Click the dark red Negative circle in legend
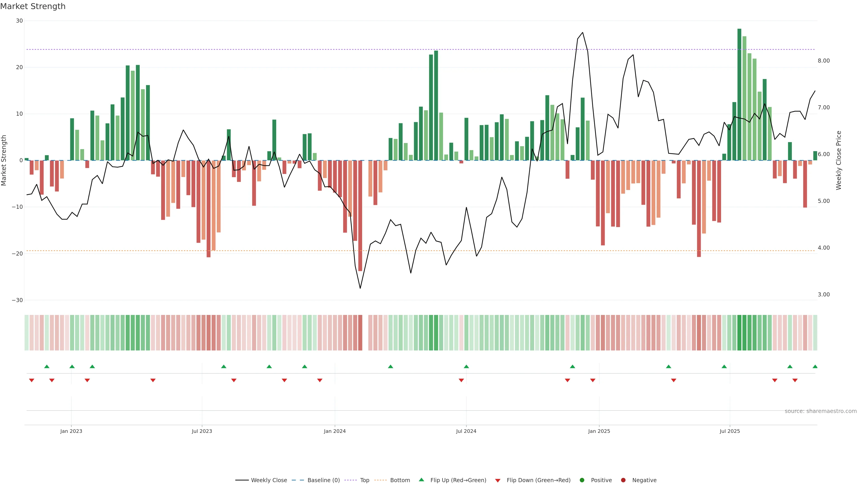This screenshot has height=488, width=868. [623, 480]
